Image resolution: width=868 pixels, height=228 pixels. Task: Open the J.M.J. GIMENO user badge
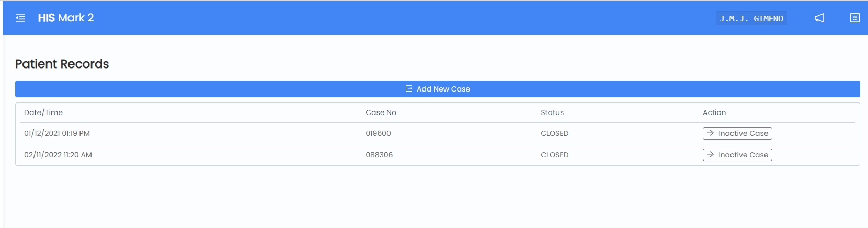click(751, 18)
